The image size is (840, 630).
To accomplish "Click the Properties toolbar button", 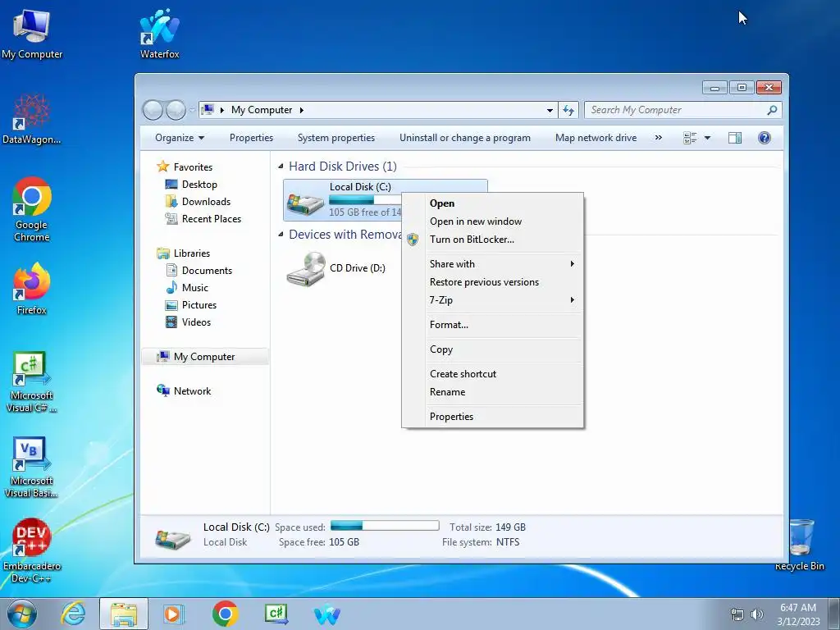I will click(x=251, y=138).
